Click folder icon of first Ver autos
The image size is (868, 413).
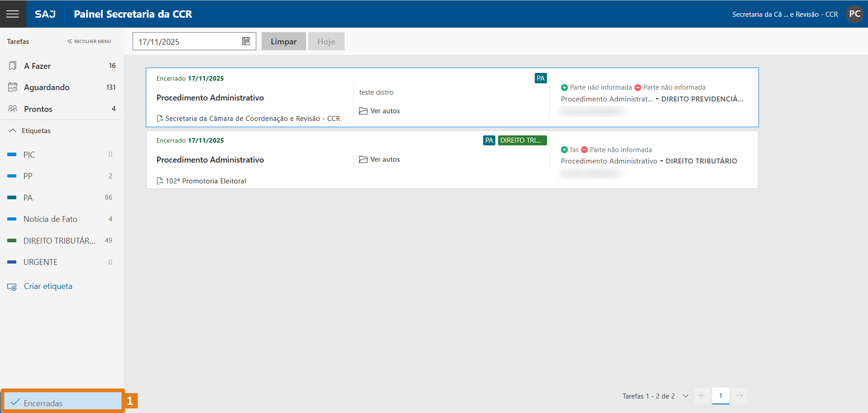point(363,111)
